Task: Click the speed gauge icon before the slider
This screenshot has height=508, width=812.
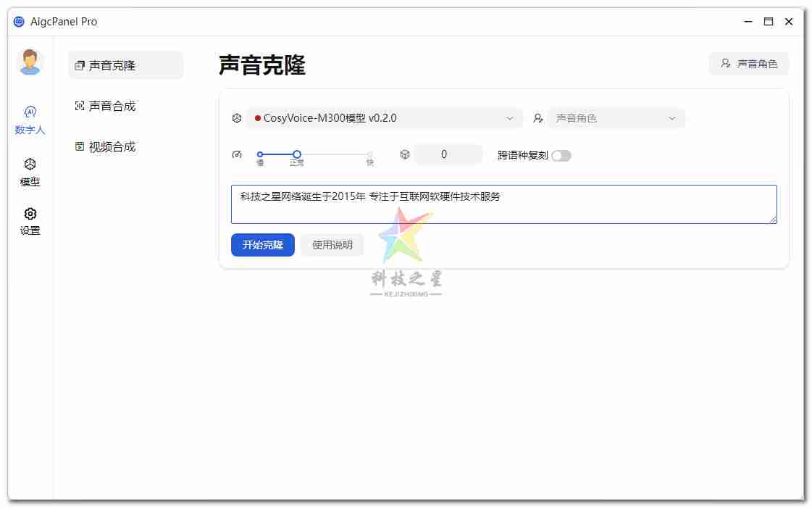Action: click(237, 154)
